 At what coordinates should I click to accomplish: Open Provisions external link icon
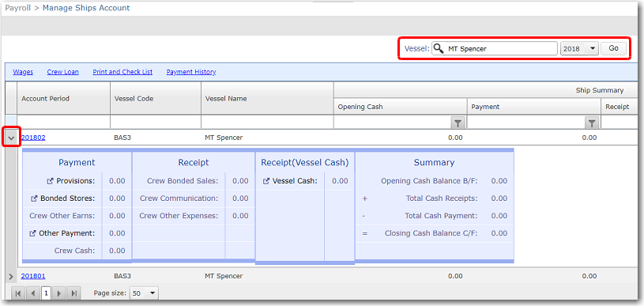pyautogui.click(x=51, y=181)
